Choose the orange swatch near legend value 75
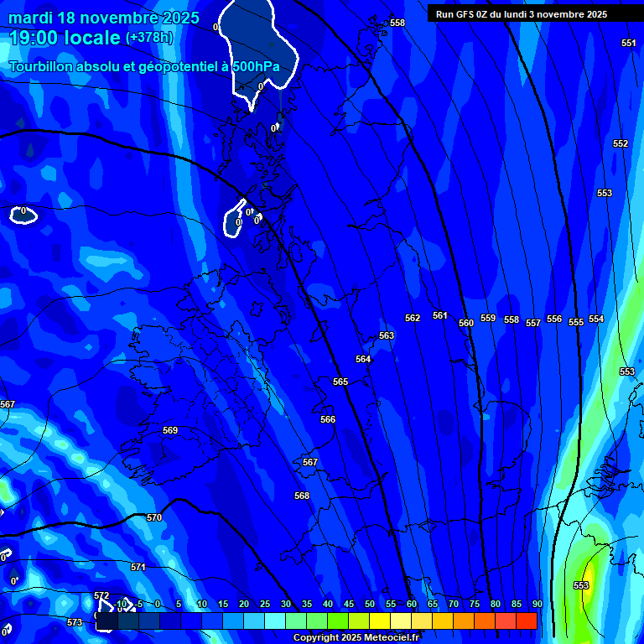644x644 pixels. point(484,621)
